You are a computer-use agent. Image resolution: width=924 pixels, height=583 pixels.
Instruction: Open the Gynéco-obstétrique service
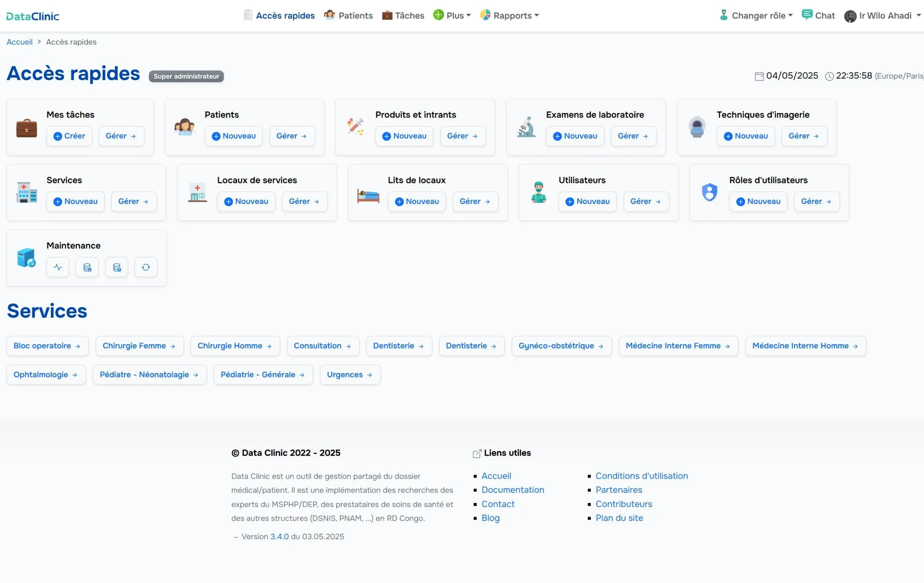click(x=562, y=346)
